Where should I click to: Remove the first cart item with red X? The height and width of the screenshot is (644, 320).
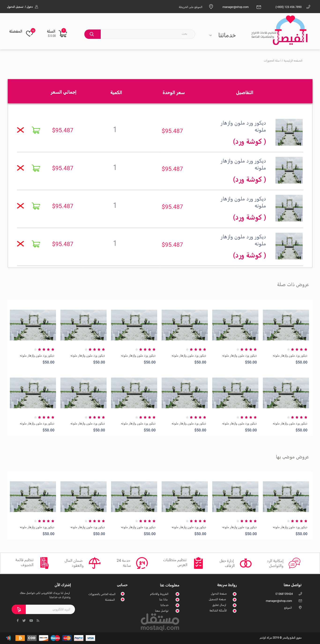pyautogui.click(x=21, y=130)
